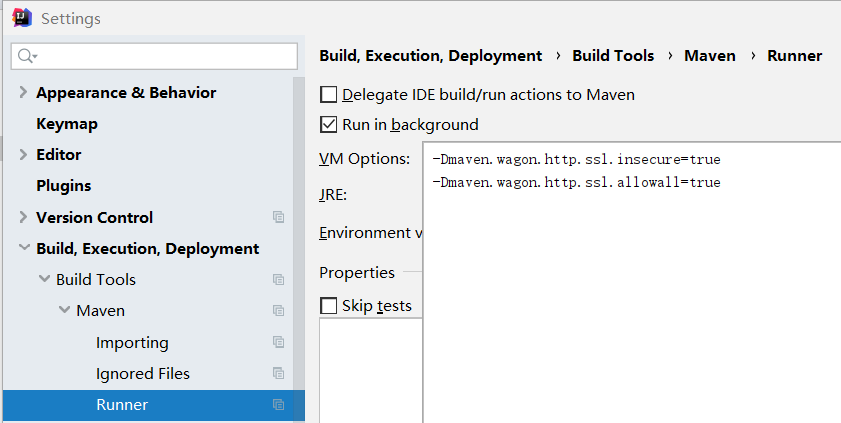Click breadcrumb Maven

pos(710,56)
